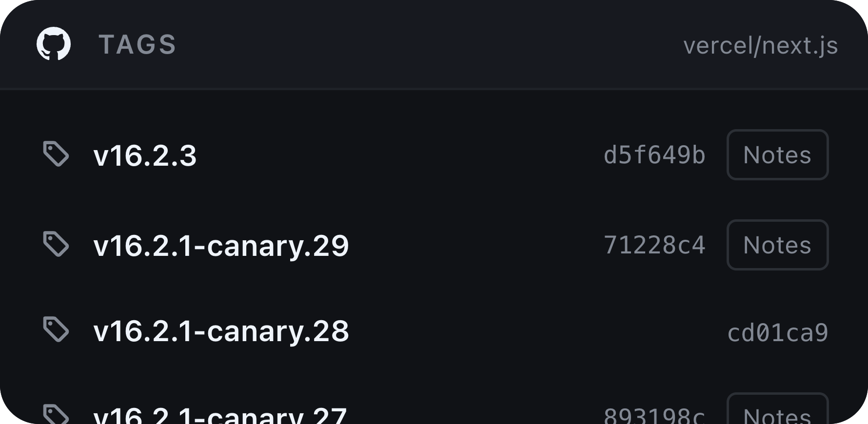868x424 pixels.
Task: Click the tag icon beside v16.2.3
Action: pyautogui.click(x=56, y=154)
